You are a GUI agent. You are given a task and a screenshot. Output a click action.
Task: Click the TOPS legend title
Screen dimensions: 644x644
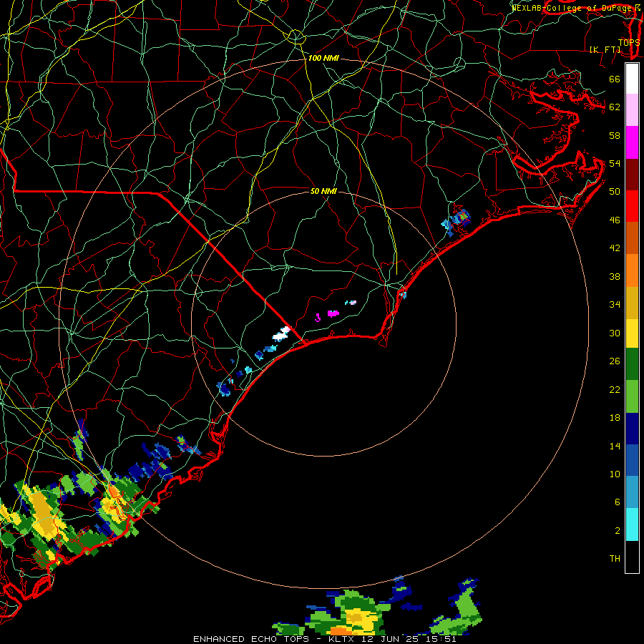click(629, 42)
